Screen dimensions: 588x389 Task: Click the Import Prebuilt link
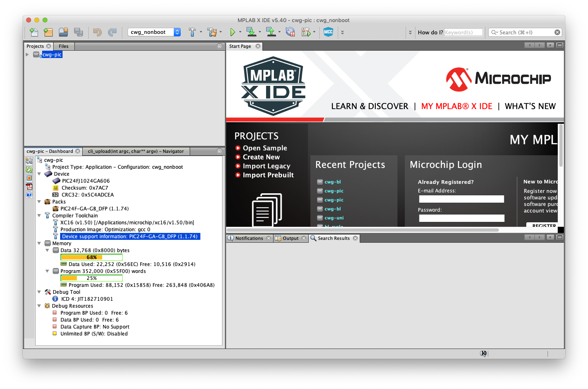268,175
